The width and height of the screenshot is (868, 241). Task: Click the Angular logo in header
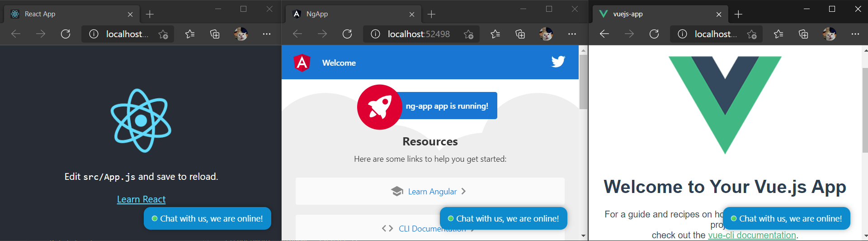point(302,63)
